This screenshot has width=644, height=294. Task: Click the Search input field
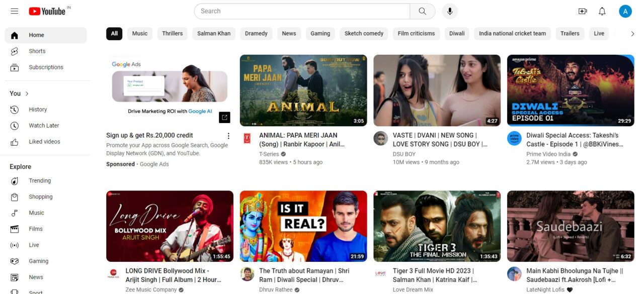[302, 11]
